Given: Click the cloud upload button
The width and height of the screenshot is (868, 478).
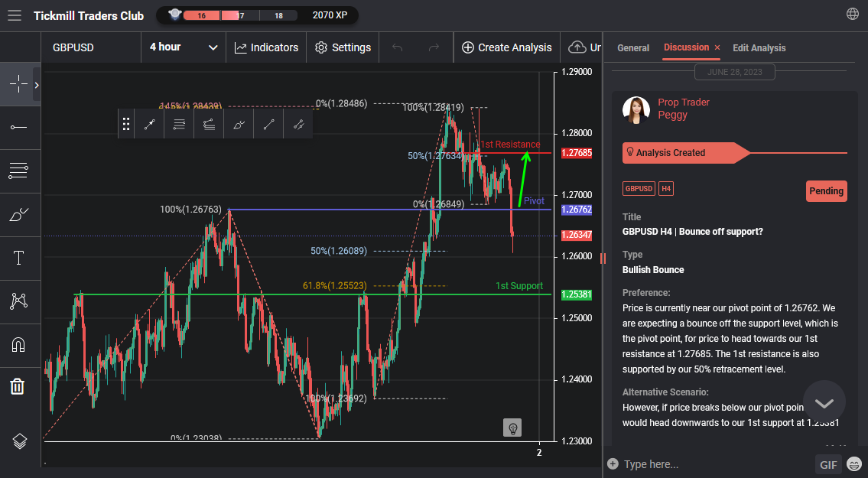Looking at the screenshot, I should (x=584, y=47).
